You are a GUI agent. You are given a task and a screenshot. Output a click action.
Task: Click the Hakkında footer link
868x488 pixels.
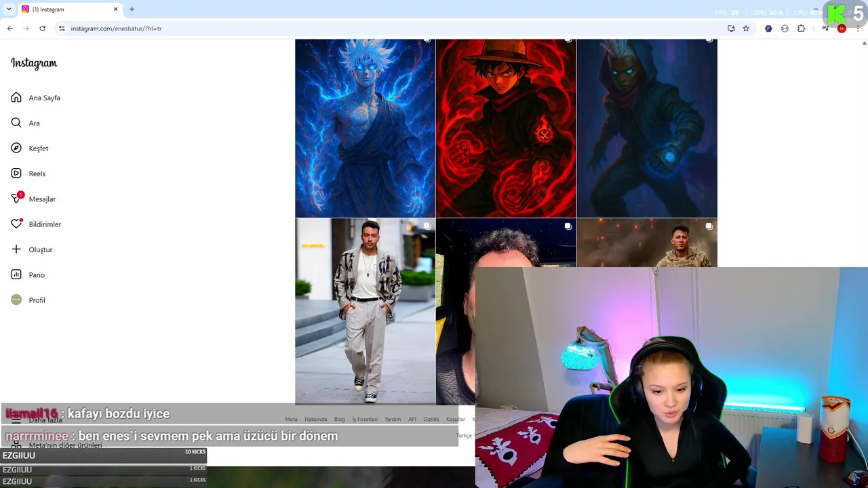(315, 419)
